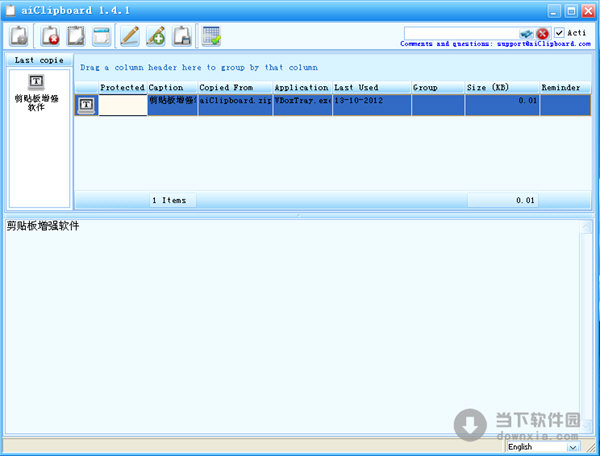This screenshot has width=600, height=456.
Task: Click the 'Drag a column header here' grouping area
Action: (333, 68)
